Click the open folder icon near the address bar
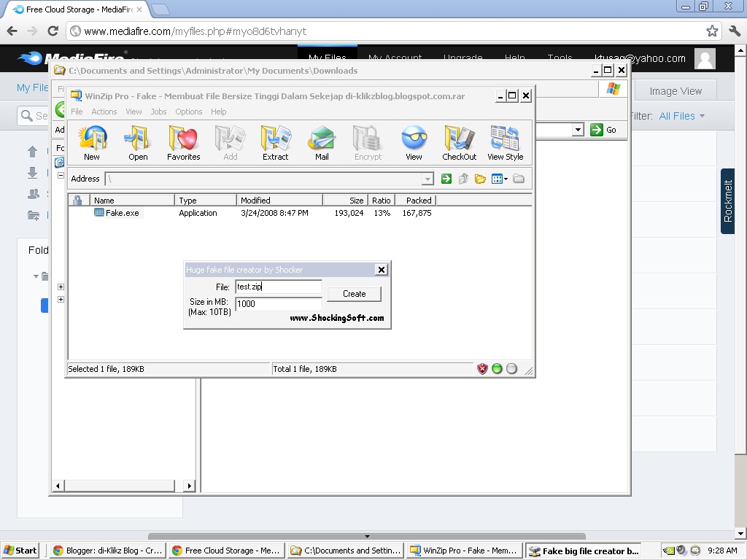This screenshot has height=560, width=747. coord(480,179)
